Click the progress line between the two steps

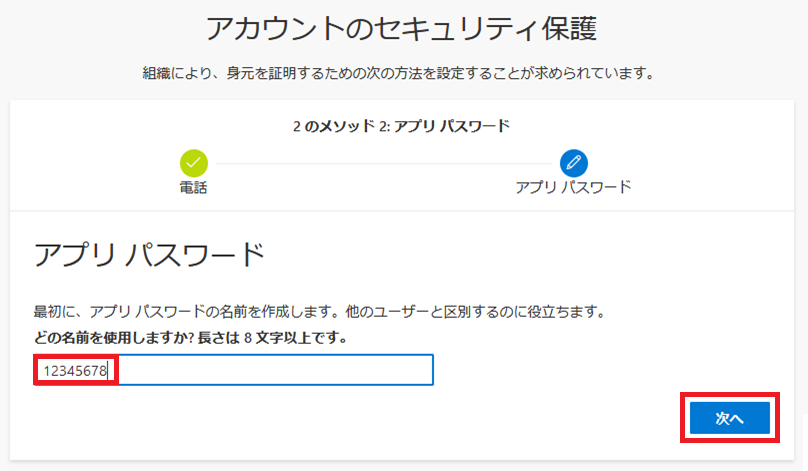tap(384, 163)
